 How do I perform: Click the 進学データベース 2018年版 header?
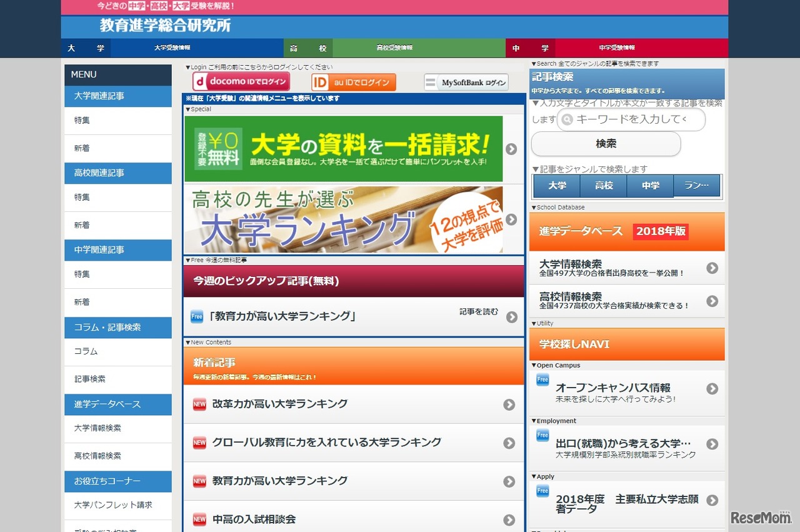point(627,231)
